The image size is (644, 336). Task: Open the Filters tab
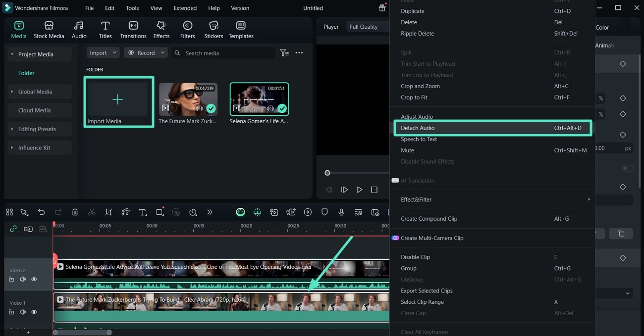[x=187, y=30]
